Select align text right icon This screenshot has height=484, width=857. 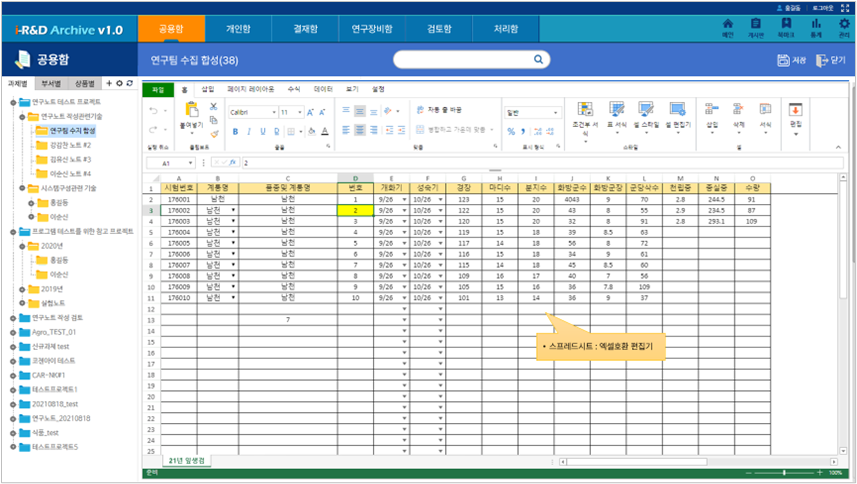click(x=374, y=130)
